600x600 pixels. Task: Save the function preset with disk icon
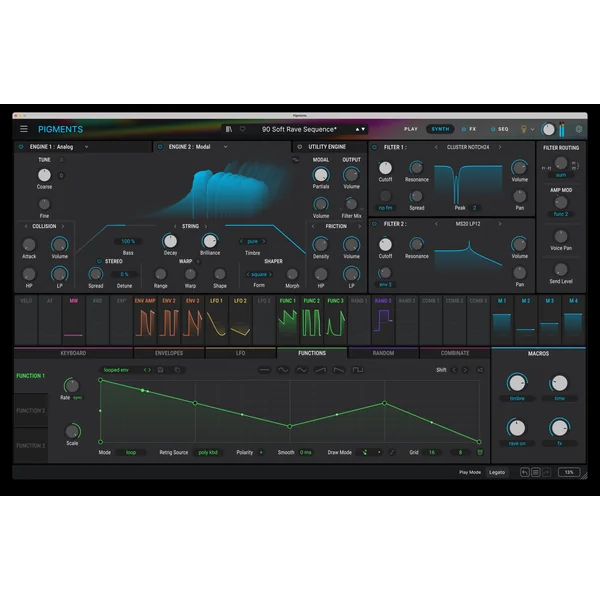[161, 370]
